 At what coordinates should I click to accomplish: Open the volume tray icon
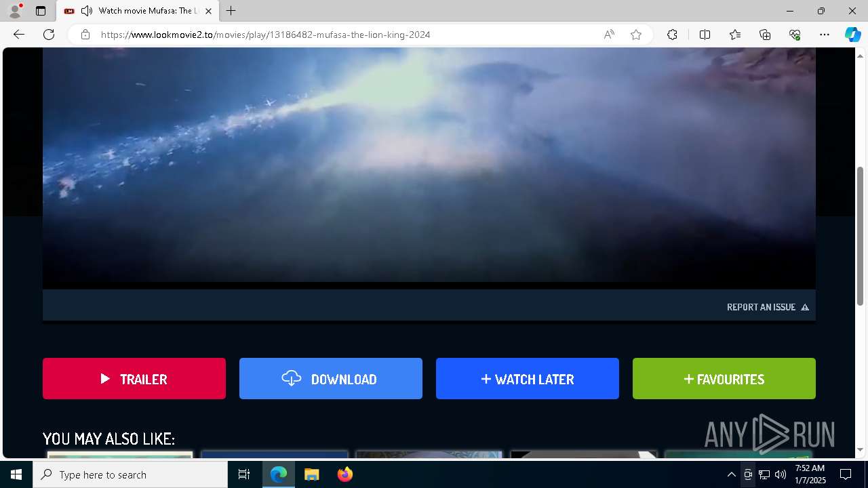(x=781, y=474)
